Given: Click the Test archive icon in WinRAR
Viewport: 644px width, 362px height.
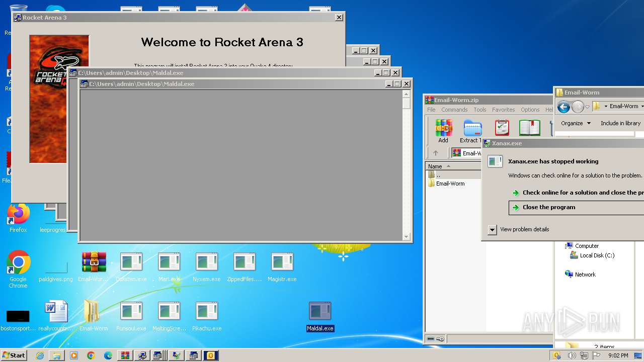Looking at the screenshot, I should [x=502, y=128].
